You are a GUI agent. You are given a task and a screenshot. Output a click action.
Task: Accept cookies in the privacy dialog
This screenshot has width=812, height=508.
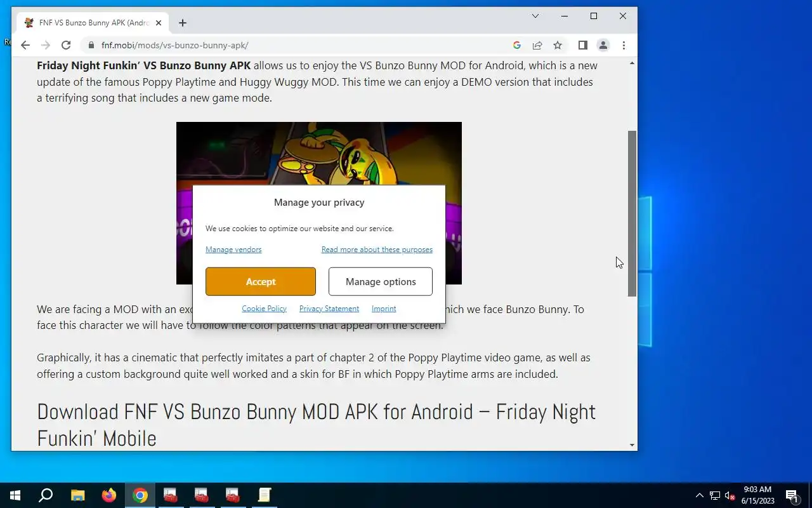click(261, 281)
